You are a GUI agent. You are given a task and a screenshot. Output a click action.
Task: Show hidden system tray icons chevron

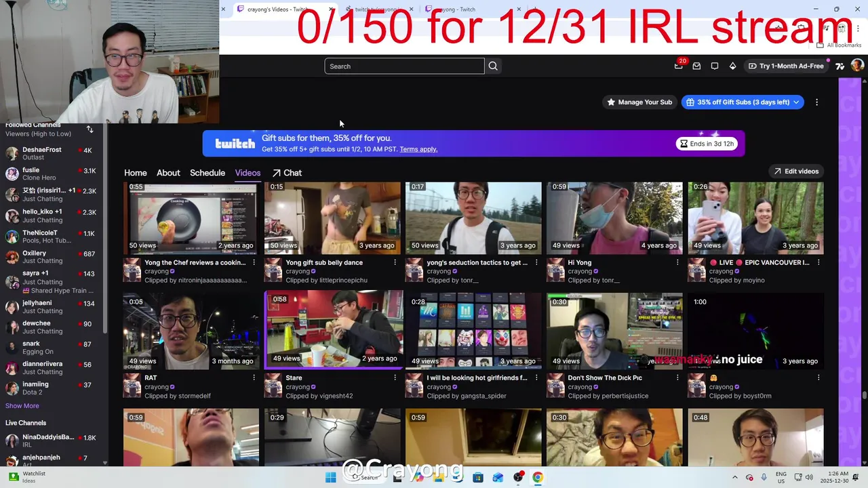point(735,477)
